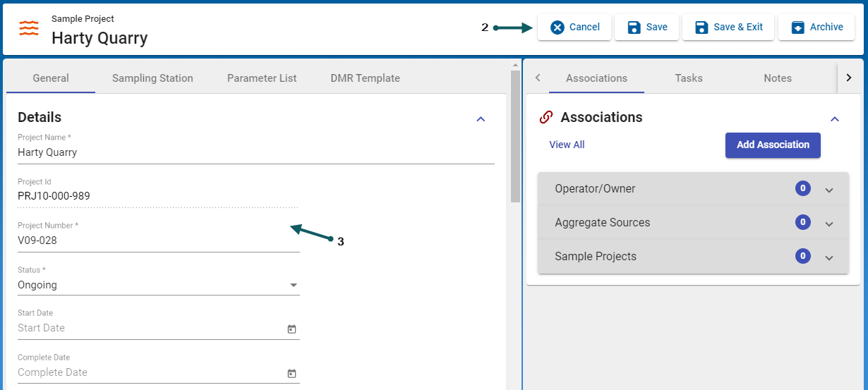The width and height of the screenshot is (868, 390).
Task: Open the DMR Template tab
Action: (365, 78)
